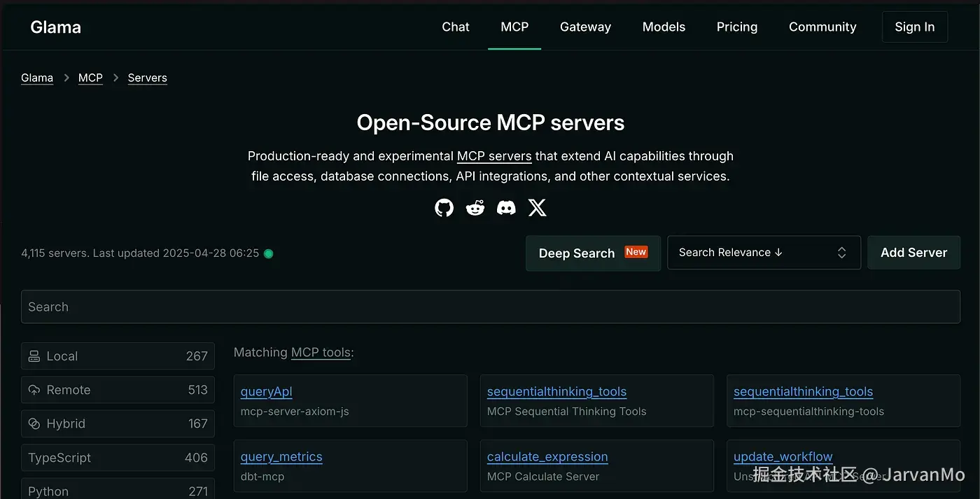Toggle the TypeScript language filter
This screenshot has width=980, height=499.
click(x=118, y=458)
